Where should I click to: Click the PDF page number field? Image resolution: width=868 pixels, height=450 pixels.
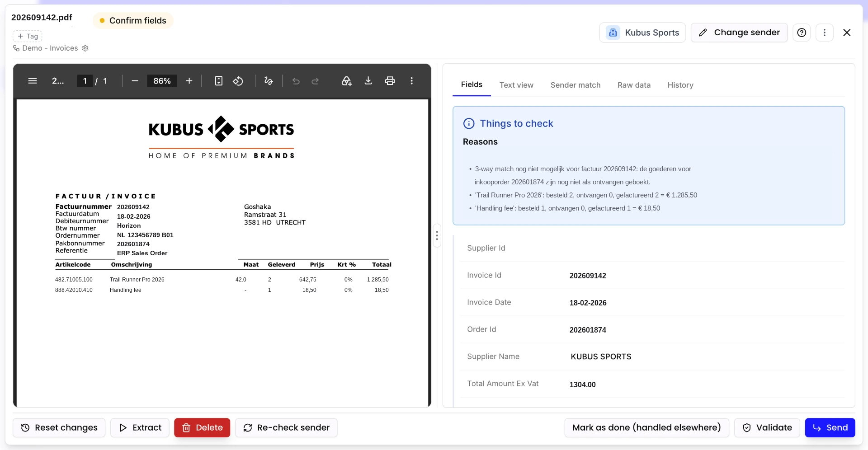click(85, 81)
